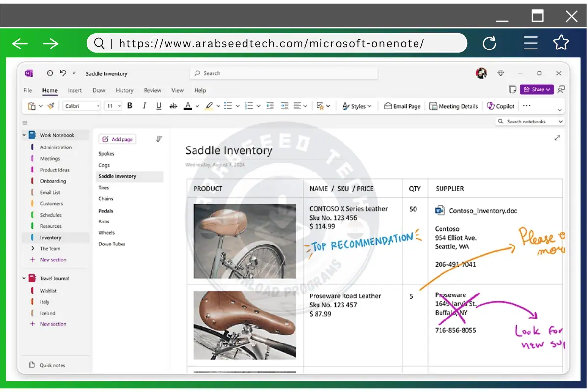Refresh the page with browser reload icon

coord(489,44)
